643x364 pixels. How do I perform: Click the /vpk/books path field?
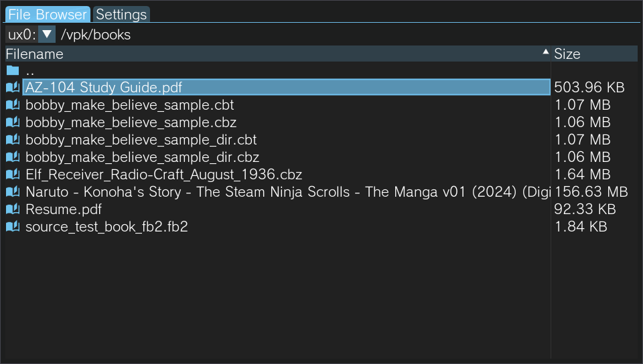click(x=96, y=35)
